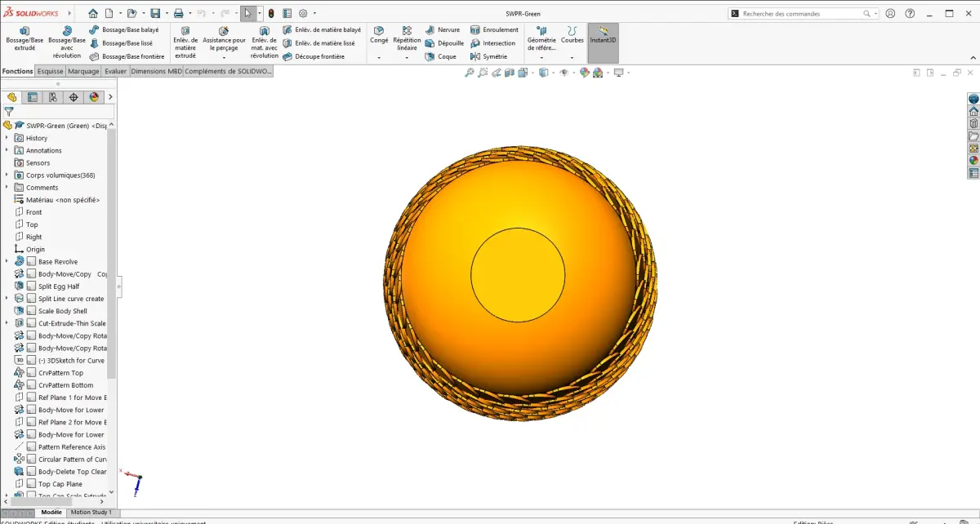Click the Congé fillet tool
The image size is (980, 524).
pos(379,34)
